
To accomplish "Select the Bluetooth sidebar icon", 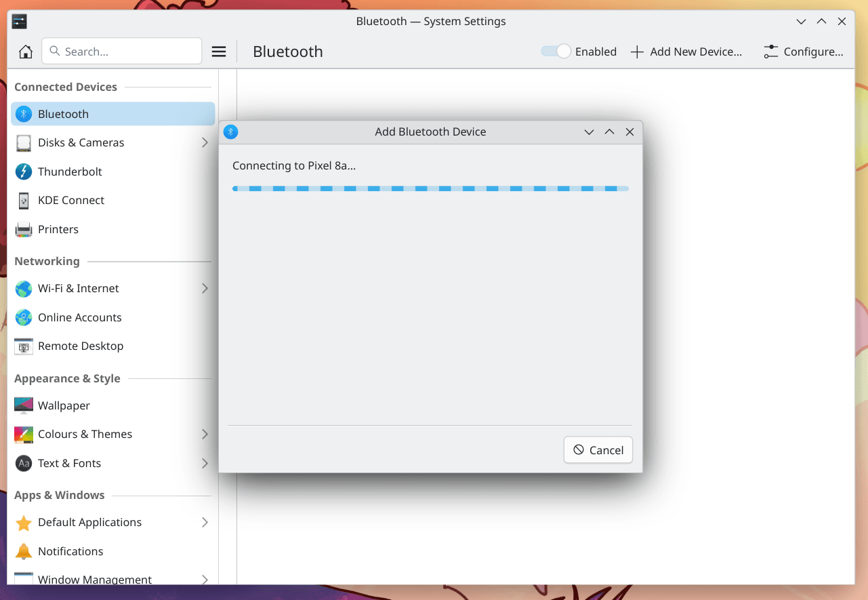I will (23, 114).
